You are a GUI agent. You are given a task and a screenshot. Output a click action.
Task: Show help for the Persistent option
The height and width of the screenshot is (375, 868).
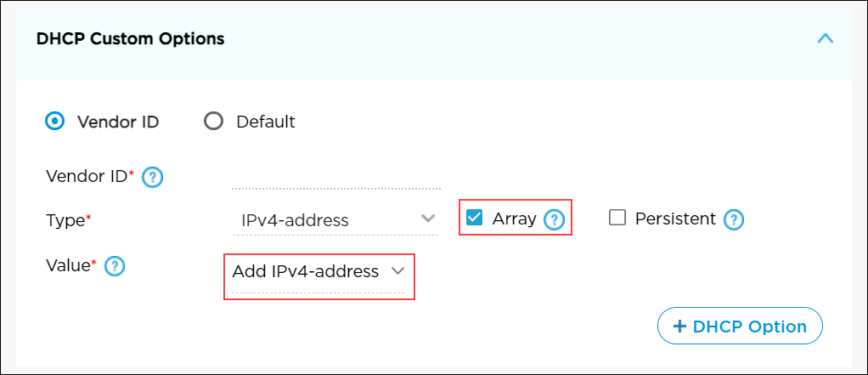click(734, 220)
